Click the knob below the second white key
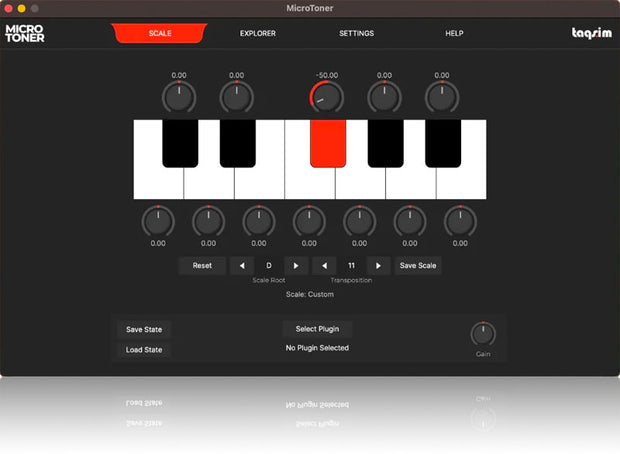620x454 pixels. 208,221
